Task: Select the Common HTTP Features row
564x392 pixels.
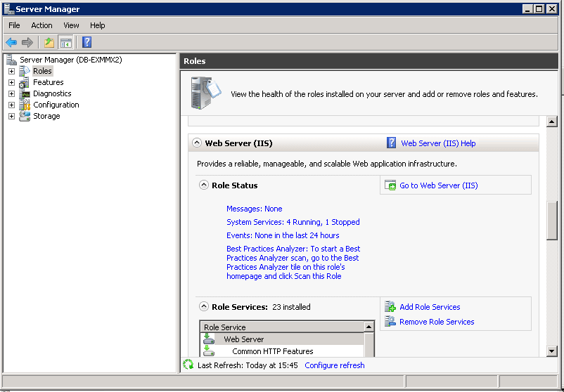Action: [x=282, y=351]
